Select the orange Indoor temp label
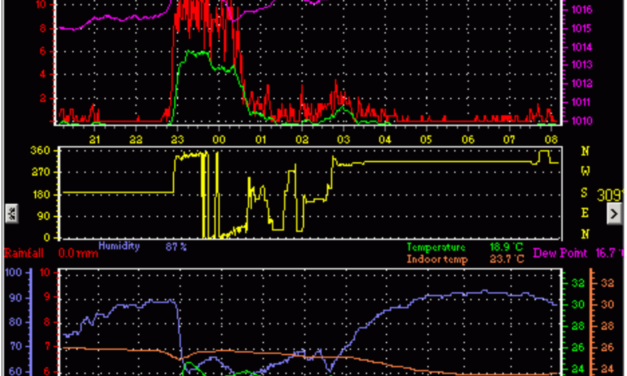 tap(437, 259)
